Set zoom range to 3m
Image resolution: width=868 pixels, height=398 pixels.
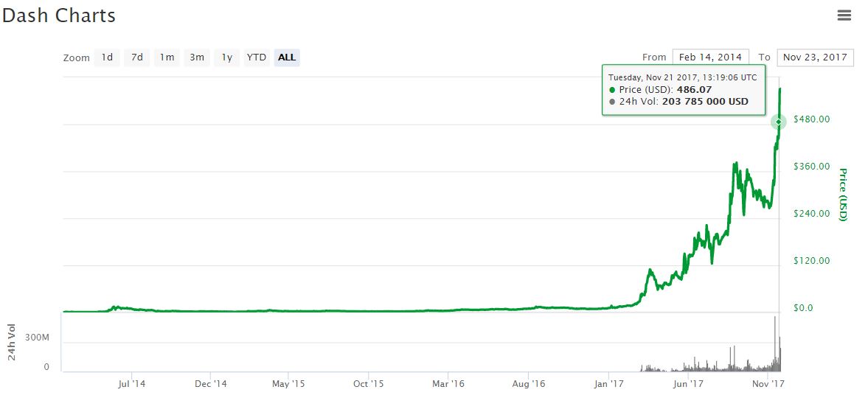coord(196,57)
